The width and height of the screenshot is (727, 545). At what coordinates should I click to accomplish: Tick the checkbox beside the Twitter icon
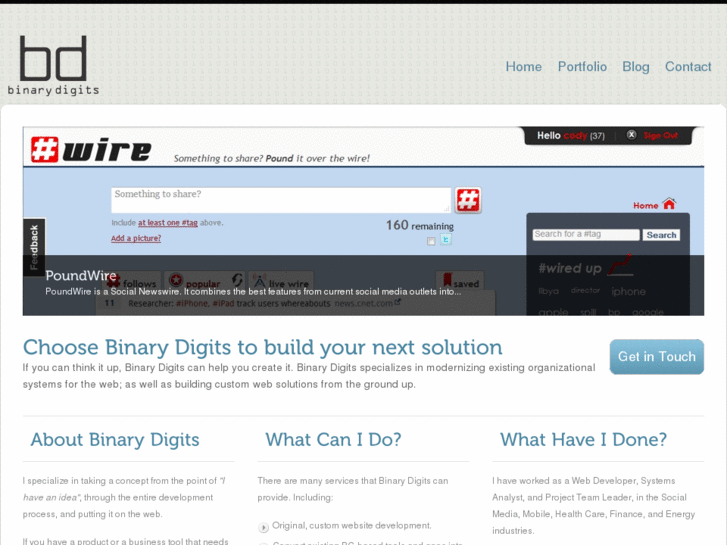[431, 241]
